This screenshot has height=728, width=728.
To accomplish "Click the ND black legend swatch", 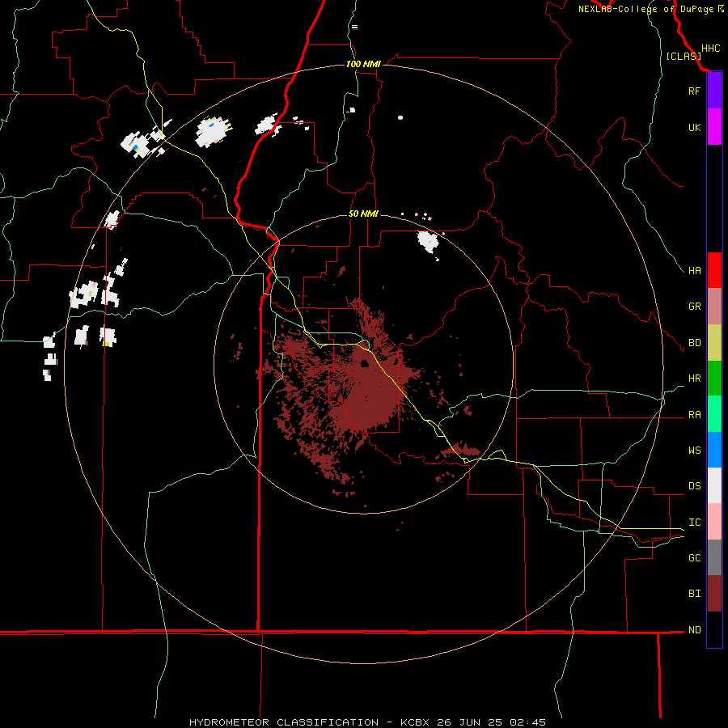I will click(714, 629).
